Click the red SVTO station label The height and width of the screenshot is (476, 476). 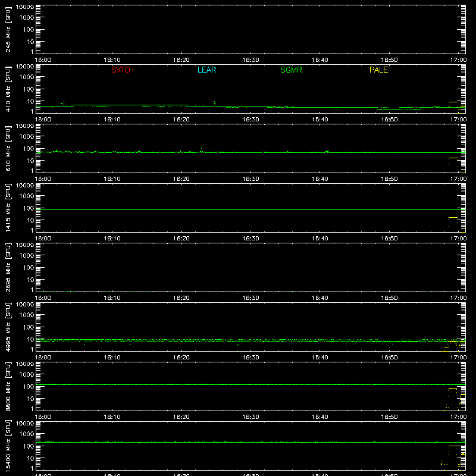click(x=121, y=70)
